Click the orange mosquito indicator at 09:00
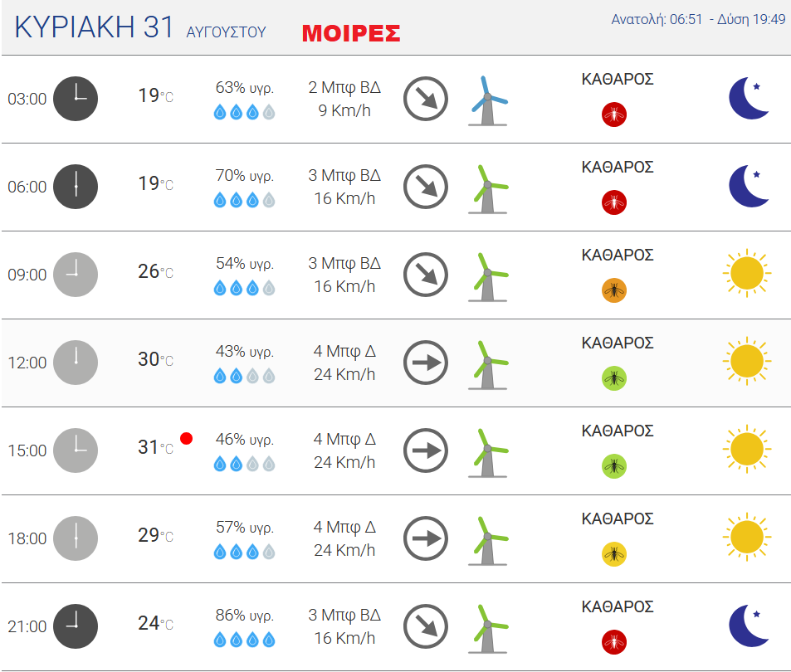791x672 pixels. coord(614,290)
